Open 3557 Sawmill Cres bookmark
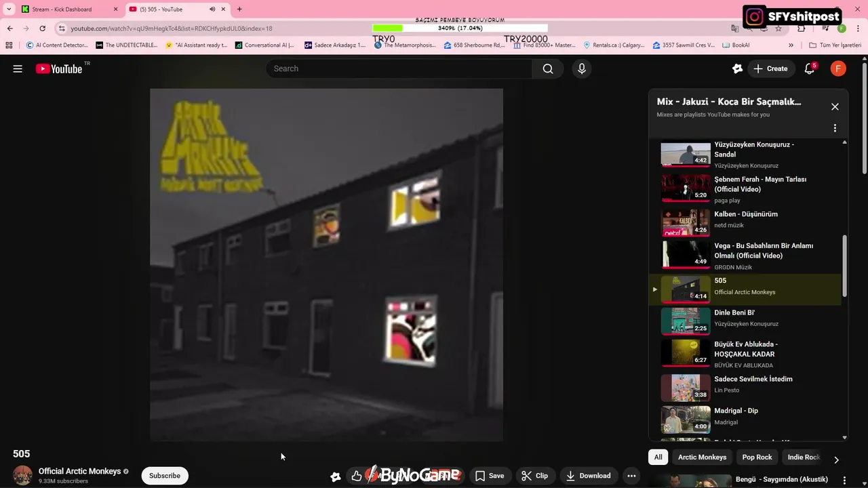The height and width of the screenshot is (488, 868). [684, 45]
